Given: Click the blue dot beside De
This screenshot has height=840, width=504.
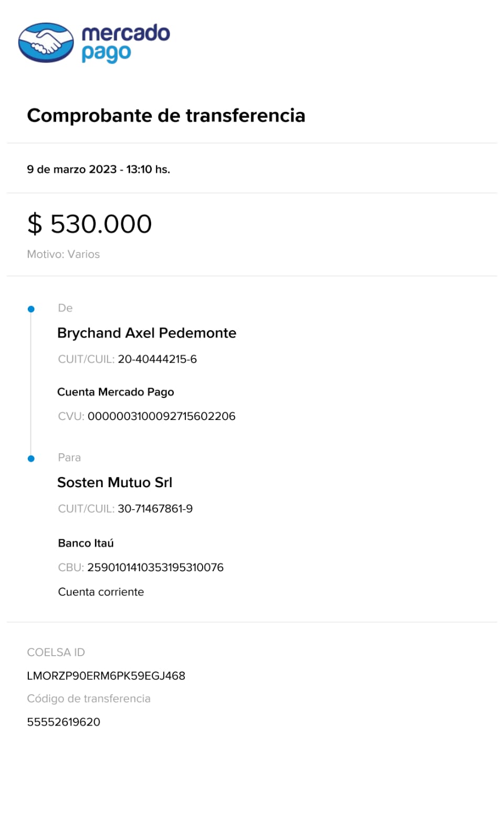Looking at the screenshot, I should pyautogui.click(x=31, y=309).
